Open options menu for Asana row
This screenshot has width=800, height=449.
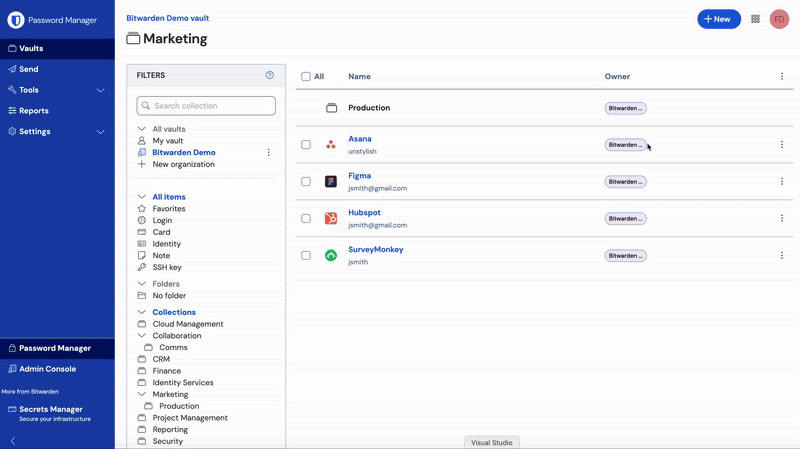(x=782, y=145)
